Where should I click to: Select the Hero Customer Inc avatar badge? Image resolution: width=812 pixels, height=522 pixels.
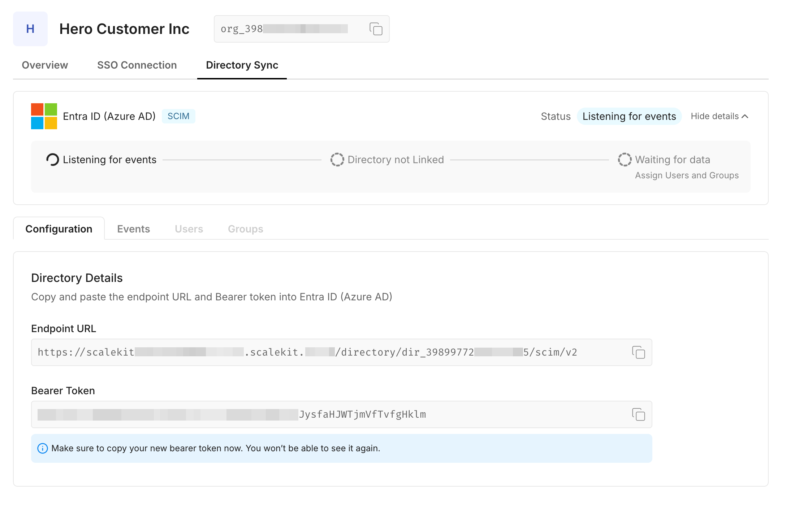(30, 29)
